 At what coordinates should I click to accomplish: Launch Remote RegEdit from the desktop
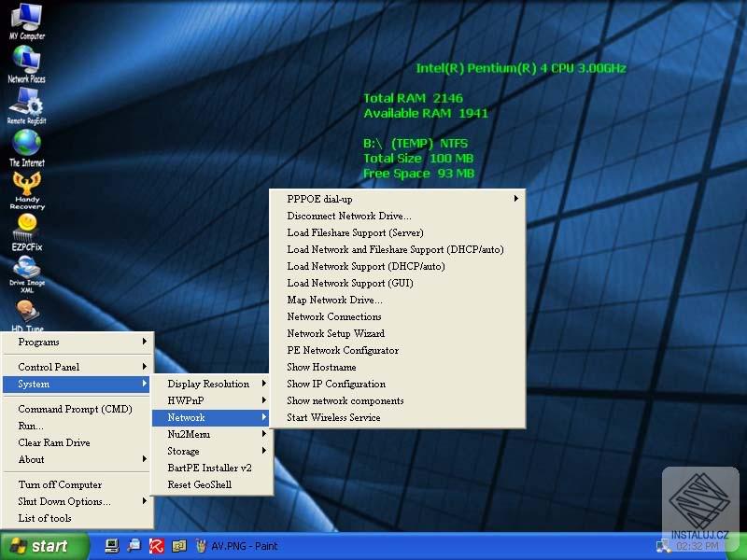(26, 103)
